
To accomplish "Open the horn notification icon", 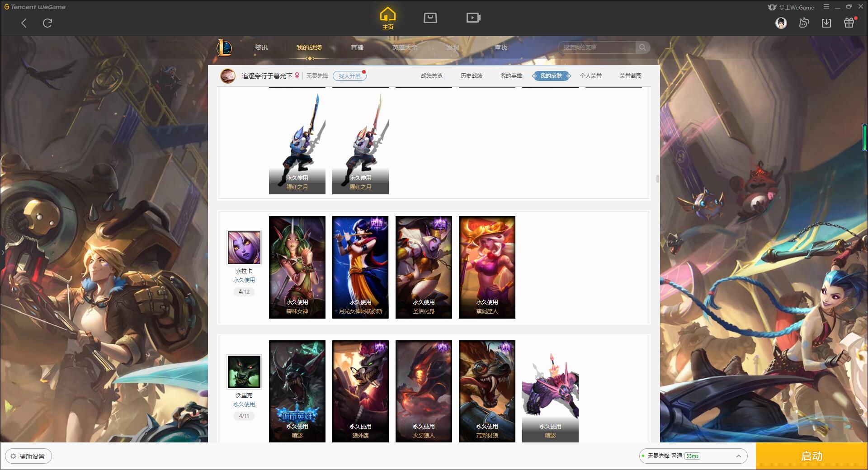I will click(x=804, y=23).
